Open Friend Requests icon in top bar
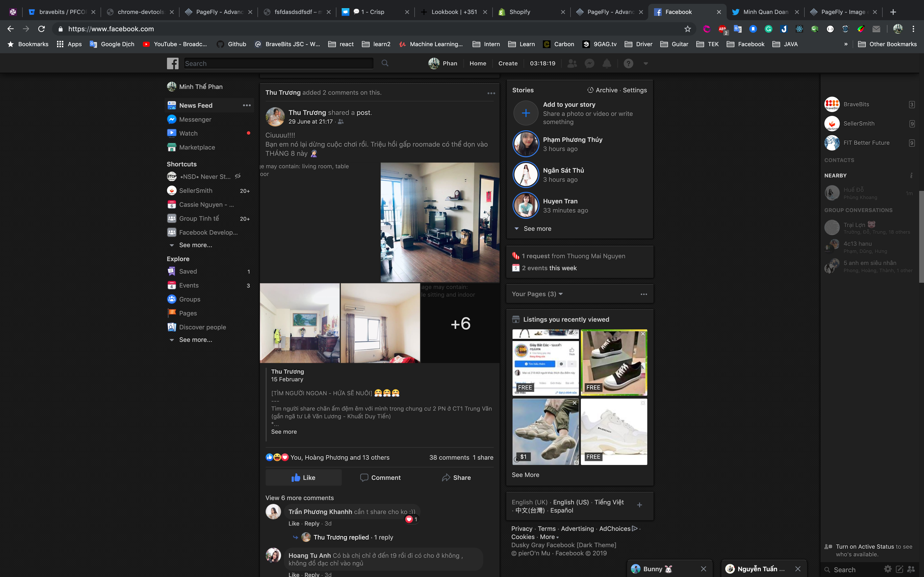This screenshot has width=924, height=577. coord(572,63)
